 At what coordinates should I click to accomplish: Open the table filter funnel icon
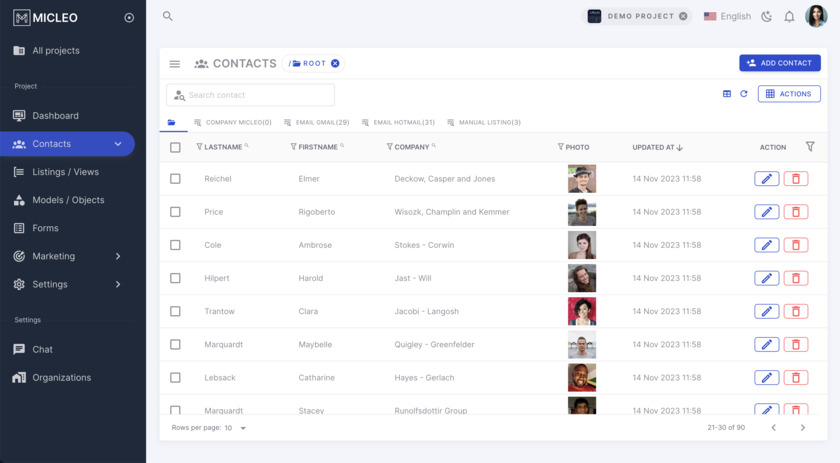click(x=810, y=147)
